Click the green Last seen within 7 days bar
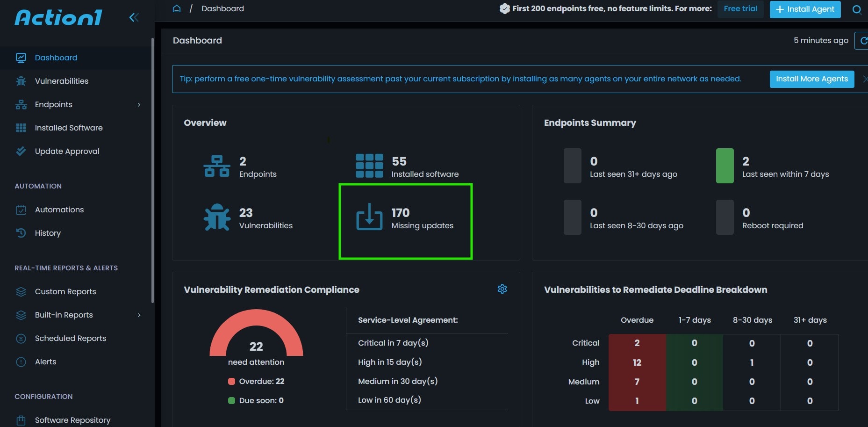The height and width of the screenshot is (427, 868). pyautogui.click(x=725, y=166)
